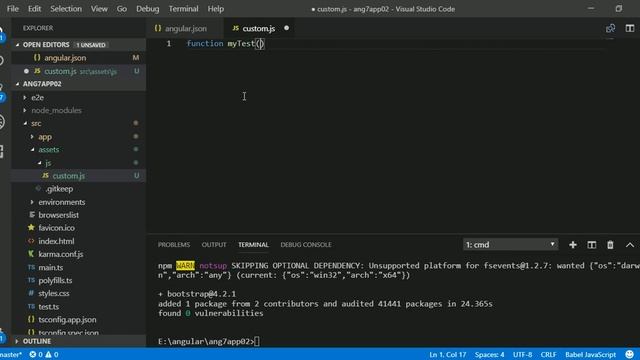This screenshot has width=640, height=360.
Task: Click the terminal command prompt line
Action: (x=209, y=342)
